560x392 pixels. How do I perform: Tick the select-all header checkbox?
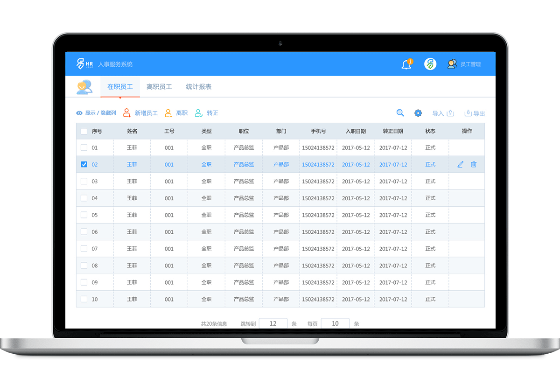pyautogui.click(x=84, y=131)
